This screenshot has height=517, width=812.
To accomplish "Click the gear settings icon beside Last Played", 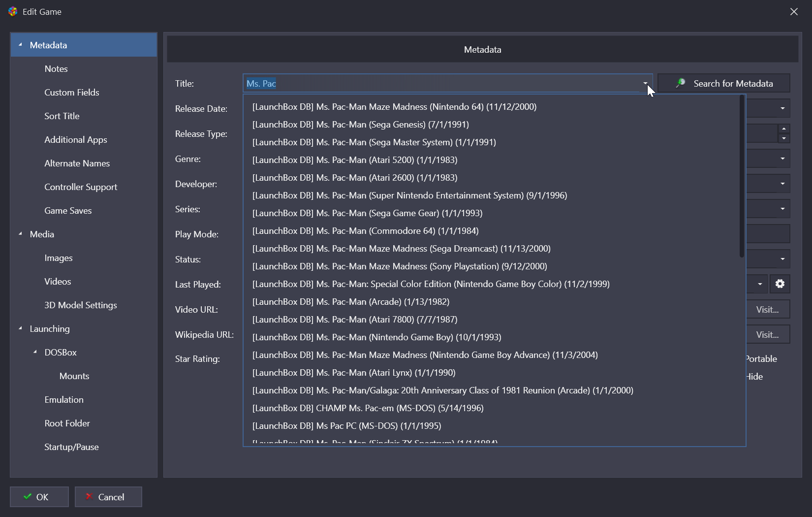I will pyautogui.click(x=780, y=284).
